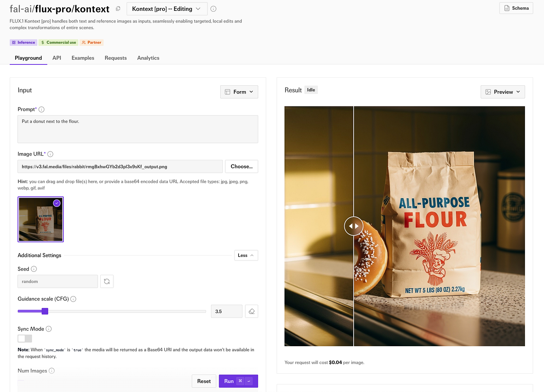Switch to the Requests tab
The image size is (544, 392).
[116, 58]
